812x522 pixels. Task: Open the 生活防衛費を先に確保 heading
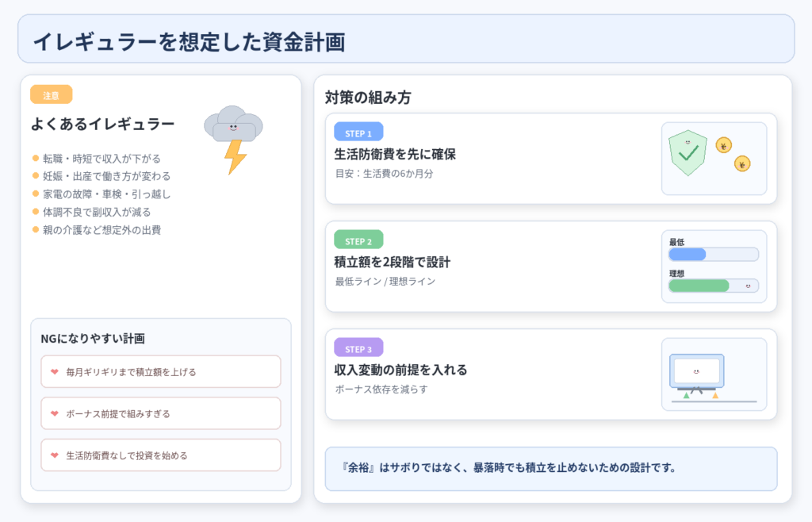pos(395,154)
